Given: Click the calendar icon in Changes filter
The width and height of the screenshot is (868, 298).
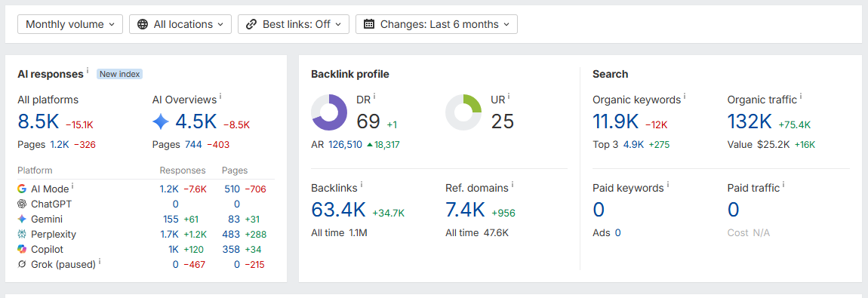Looking at the screenshot, I should tap(369, 24).
